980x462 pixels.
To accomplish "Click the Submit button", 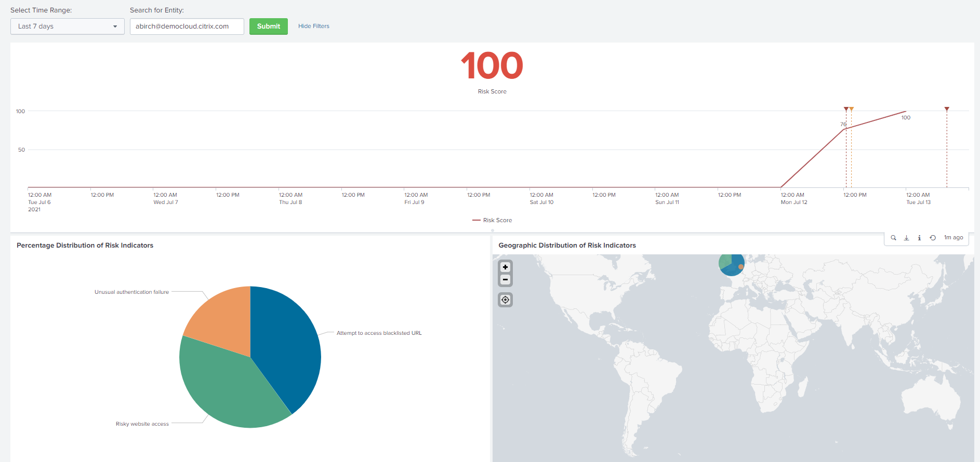I will 268,26.
